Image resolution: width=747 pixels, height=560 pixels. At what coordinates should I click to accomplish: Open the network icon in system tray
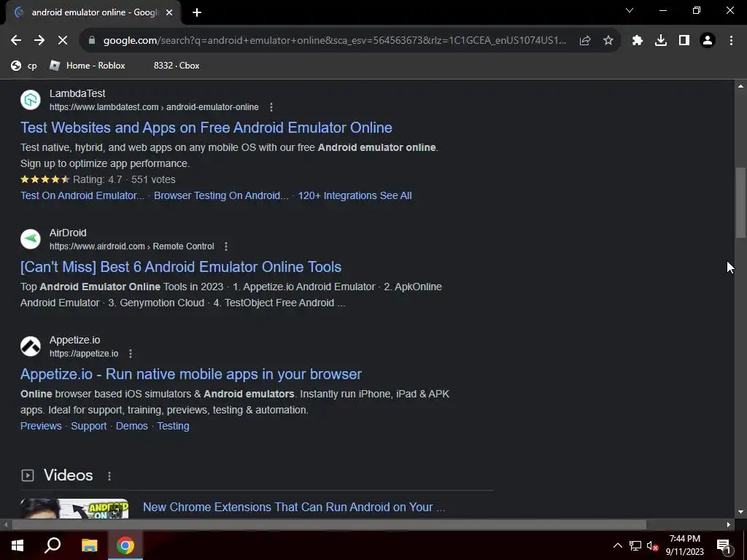635,545
